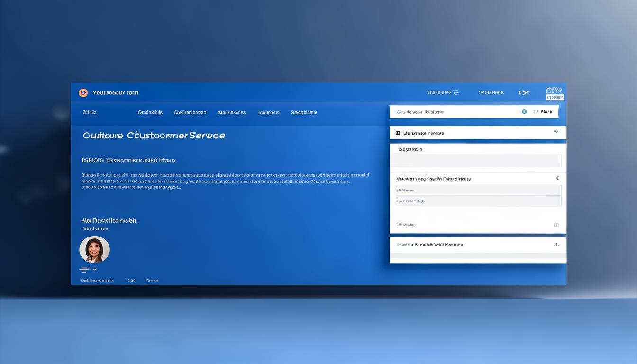
Task: Click the lines icon below the avatar photo
Action: 85,270
